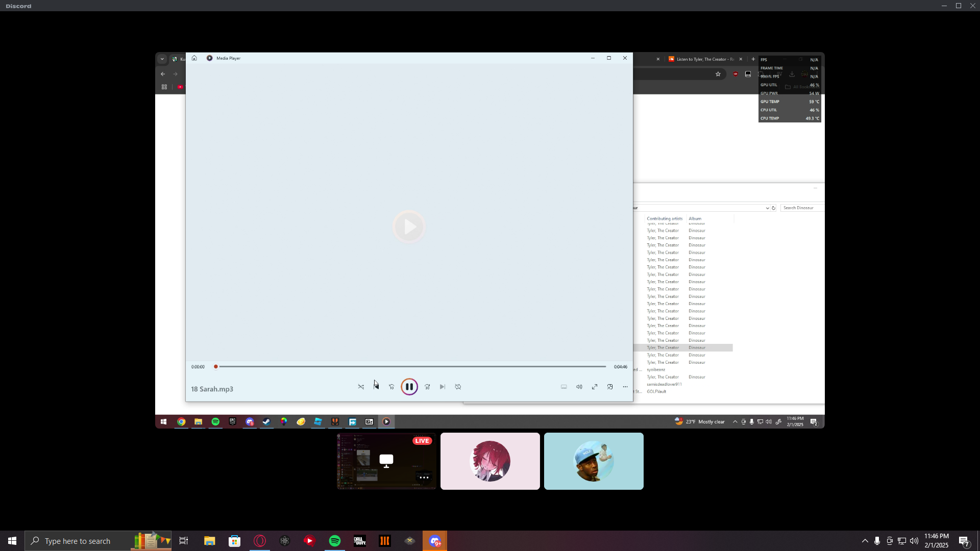
Task: Open Media Player more options menu
Action: 625,387
